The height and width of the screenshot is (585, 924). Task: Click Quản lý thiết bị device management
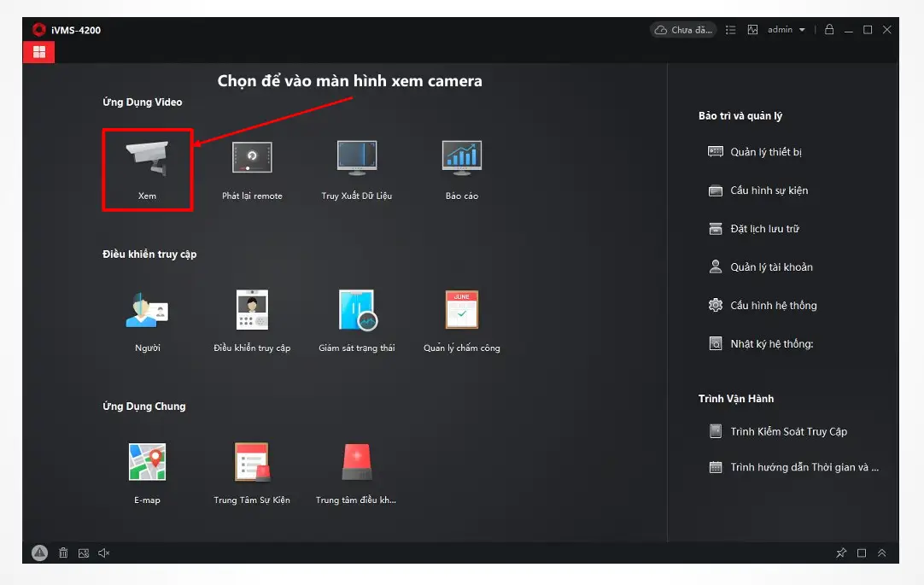point(765,152)
